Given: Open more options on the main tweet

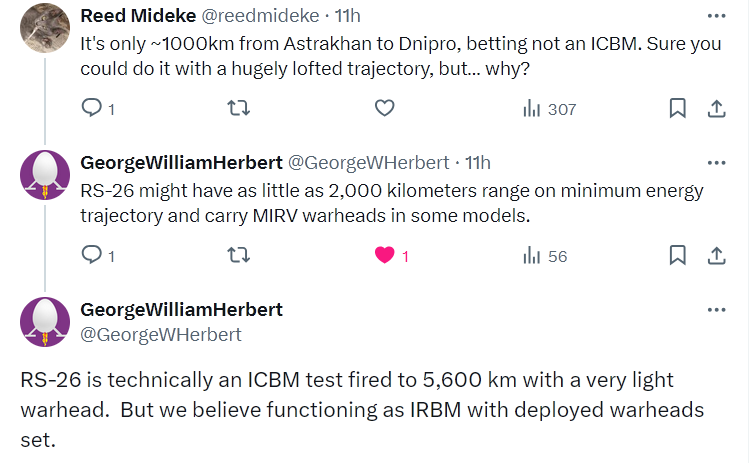Looking at the screenshot, I should (x=716, y=310).
